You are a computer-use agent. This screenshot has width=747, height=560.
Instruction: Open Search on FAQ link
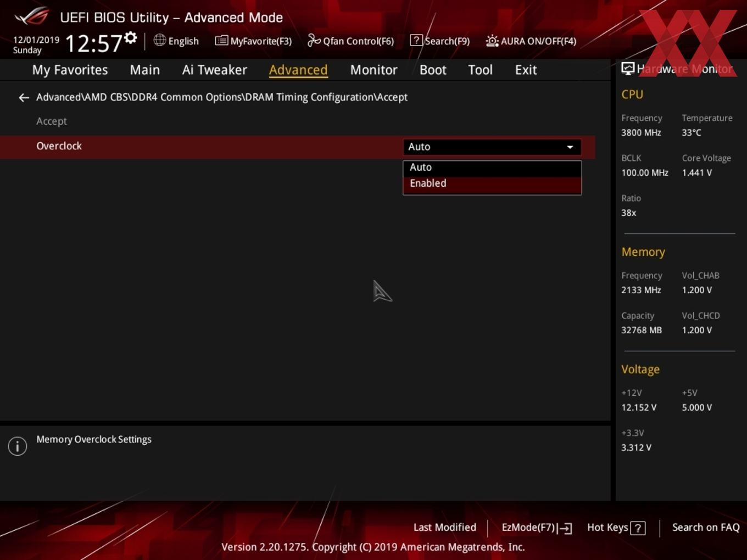pos(706,528)
